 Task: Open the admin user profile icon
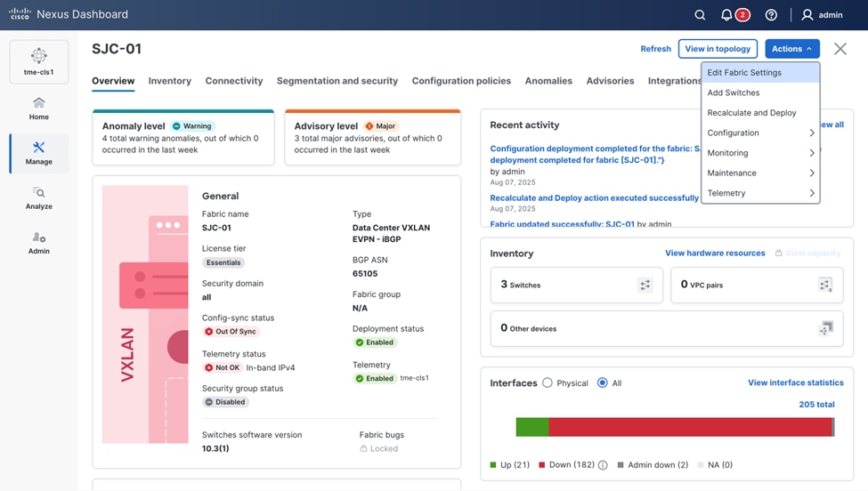tap(807, 15)
